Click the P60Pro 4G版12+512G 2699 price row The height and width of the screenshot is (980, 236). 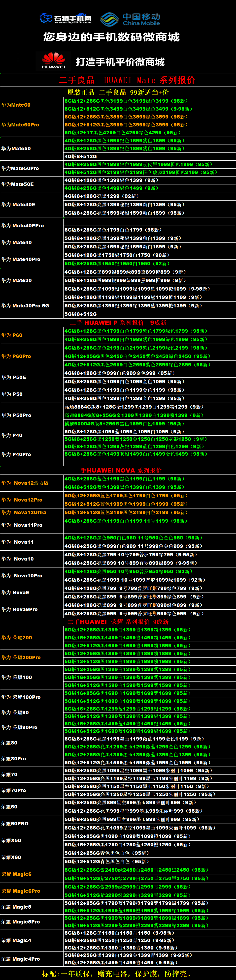[x=149, y=365]
